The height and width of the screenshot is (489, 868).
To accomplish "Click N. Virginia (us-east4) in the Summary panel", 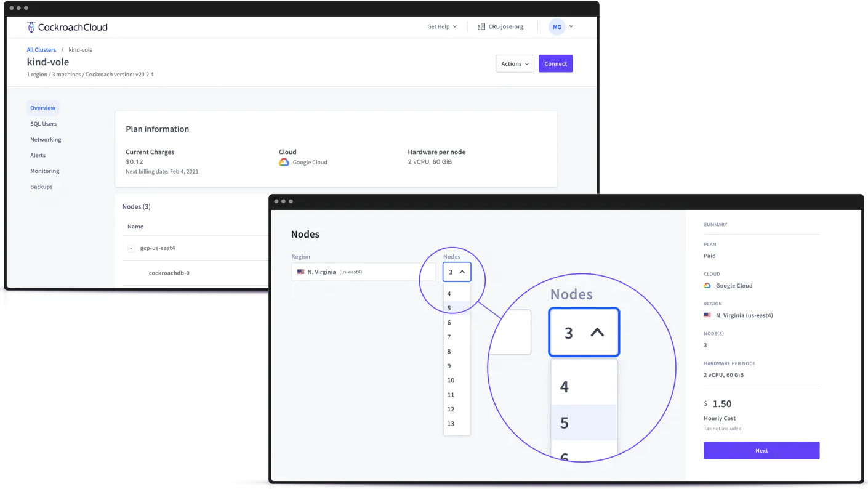I will [744, 315].
